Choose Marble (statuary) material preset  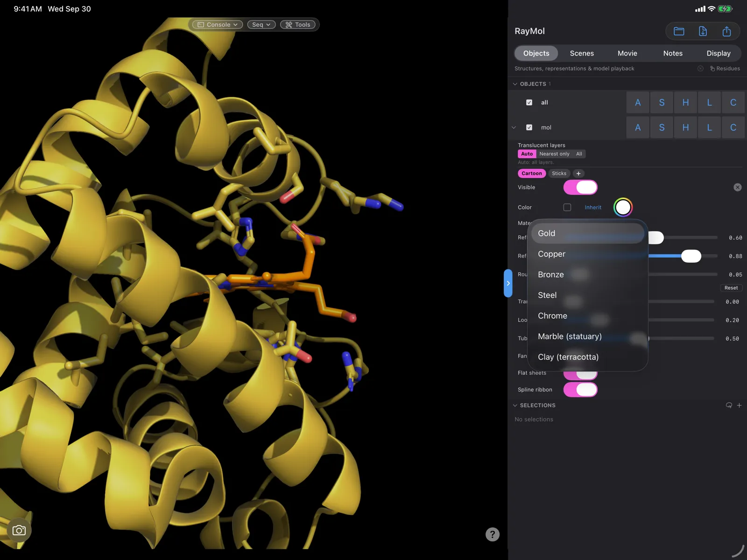[588, 336]
